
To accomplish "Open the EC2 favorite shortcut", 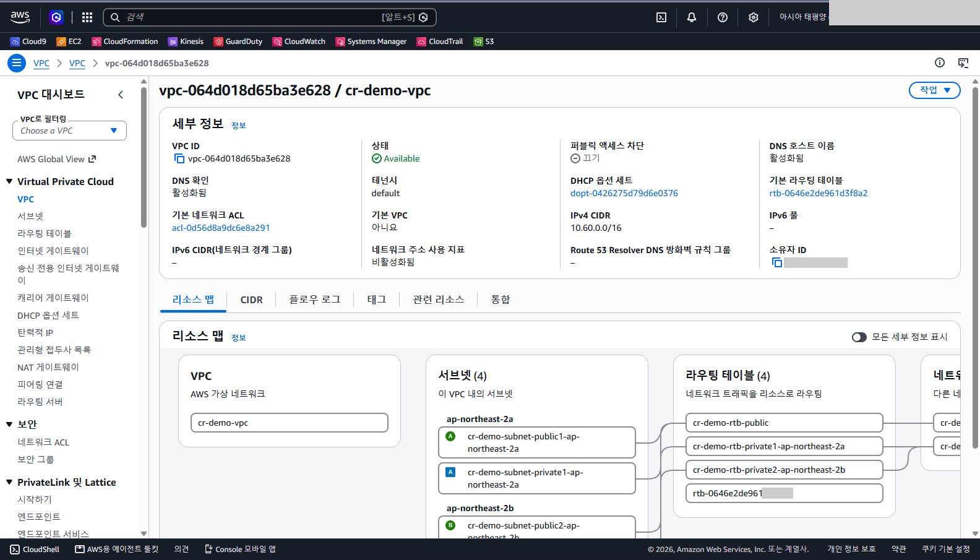I will (69, 41).
